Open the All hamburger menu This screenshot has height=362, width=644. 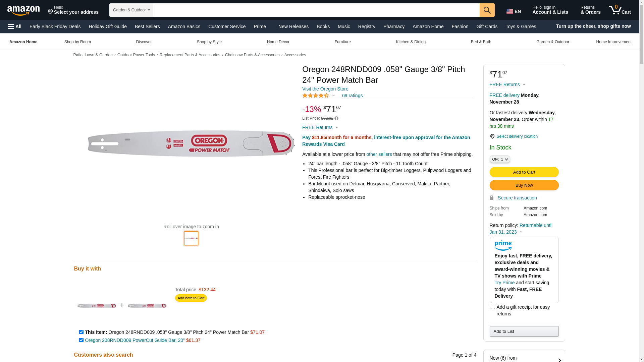[x=15, y=26]
